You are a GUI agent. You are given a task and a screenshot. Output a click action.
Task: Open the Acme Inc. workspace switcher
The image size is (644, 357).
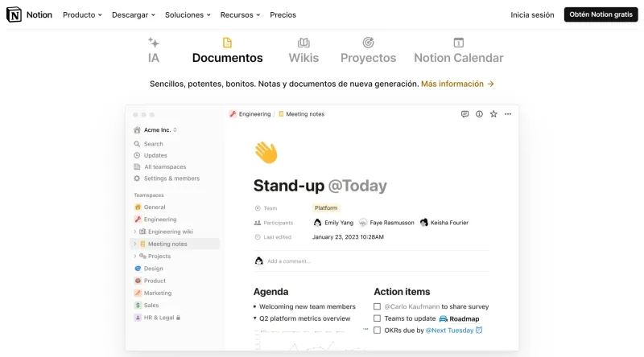[155, 130]
